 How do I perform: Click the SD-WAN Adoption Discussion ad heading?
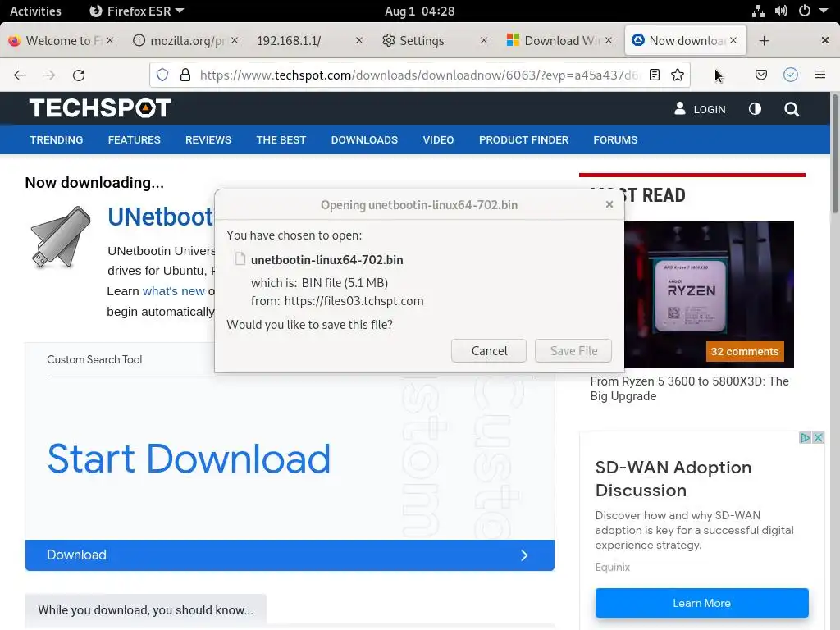coord(673,479)
